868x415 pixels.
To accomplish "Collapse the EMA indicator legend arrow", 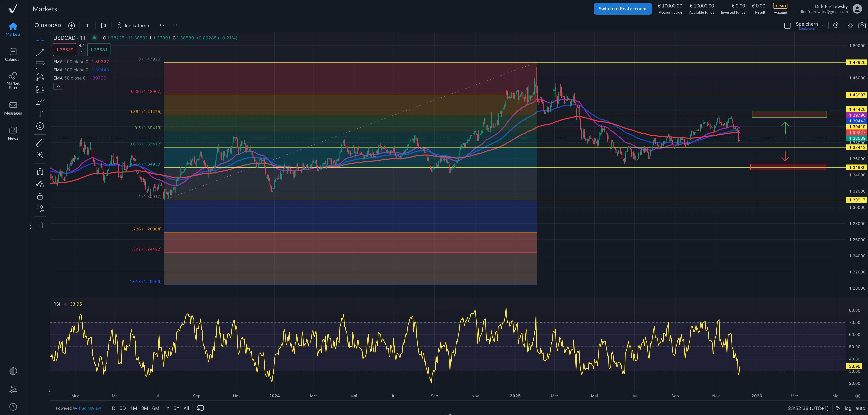I will (58, 86).
